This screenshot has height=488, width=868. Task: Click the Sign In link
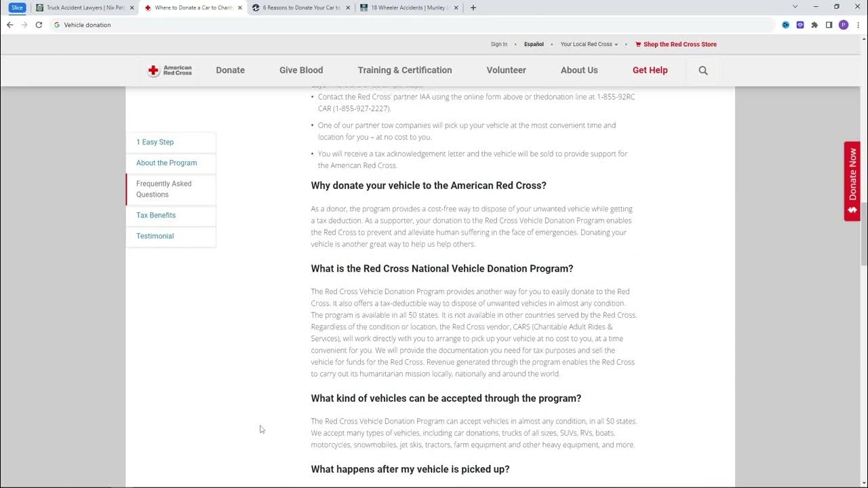[x=498, y=45]
